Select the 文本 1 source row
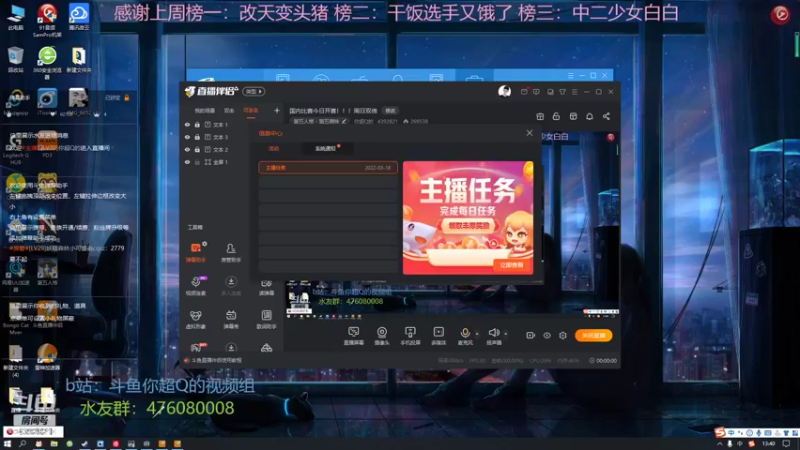This screenshot has width=800, height=450. pyautogui.click(x=217, y=124)
